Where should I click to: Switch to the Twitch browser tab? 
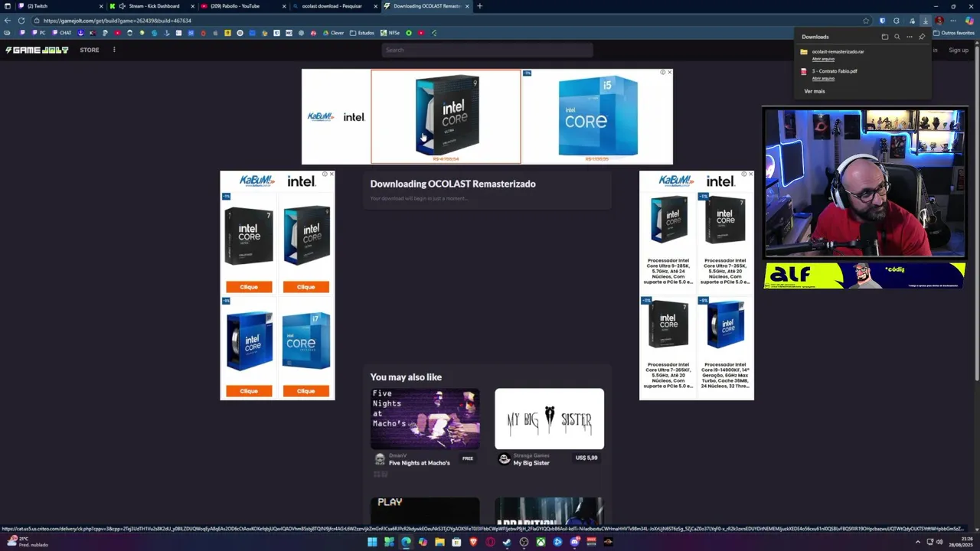[60, 6]
